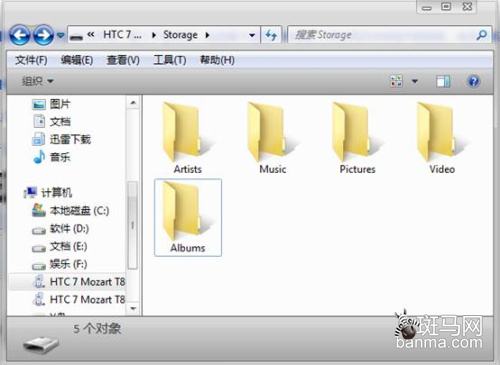500x365 pixels.
Task: Open Help with question mark icon
Action: (473, 81)
